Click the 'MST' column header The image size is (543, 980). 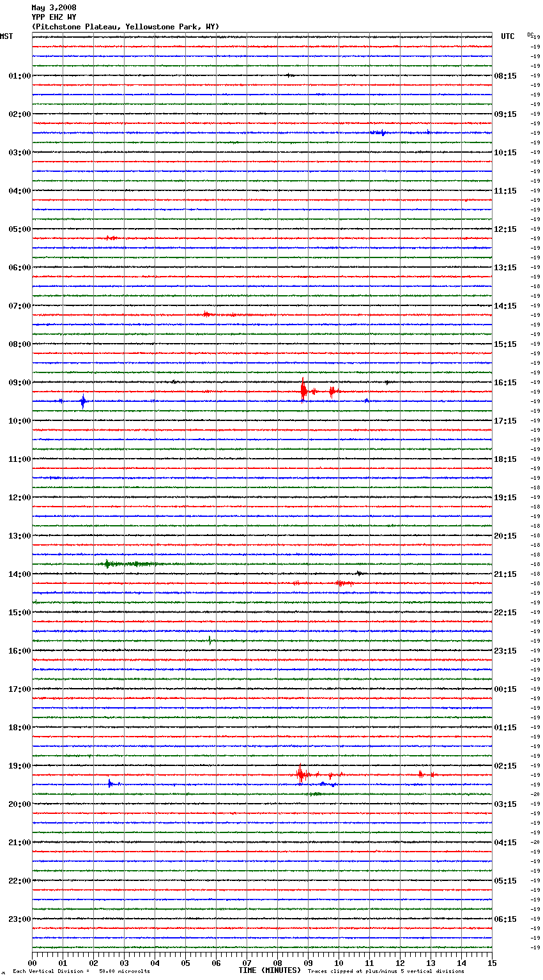6,36
